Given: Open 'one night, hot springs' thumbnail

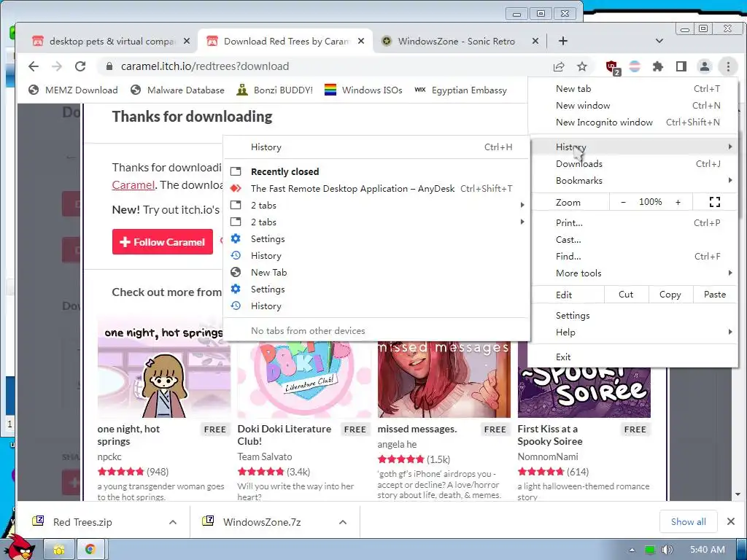Looking at the screenshot, I should point(164,366).
